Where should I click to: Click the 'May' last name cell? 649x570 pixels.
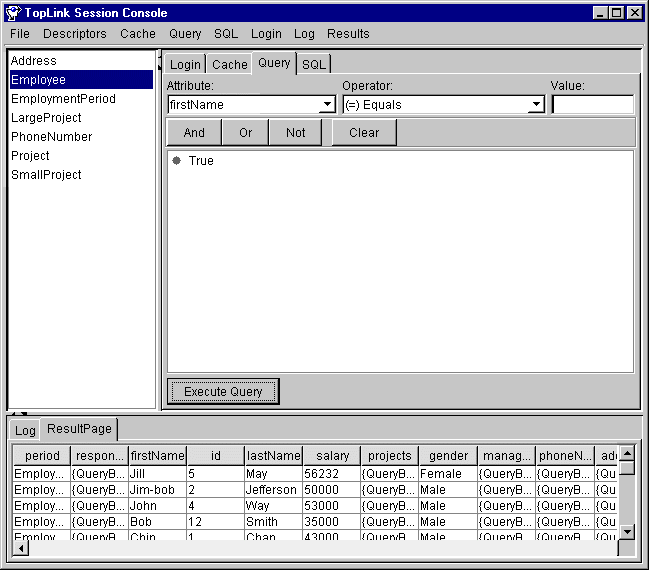[x=274, y=474]
